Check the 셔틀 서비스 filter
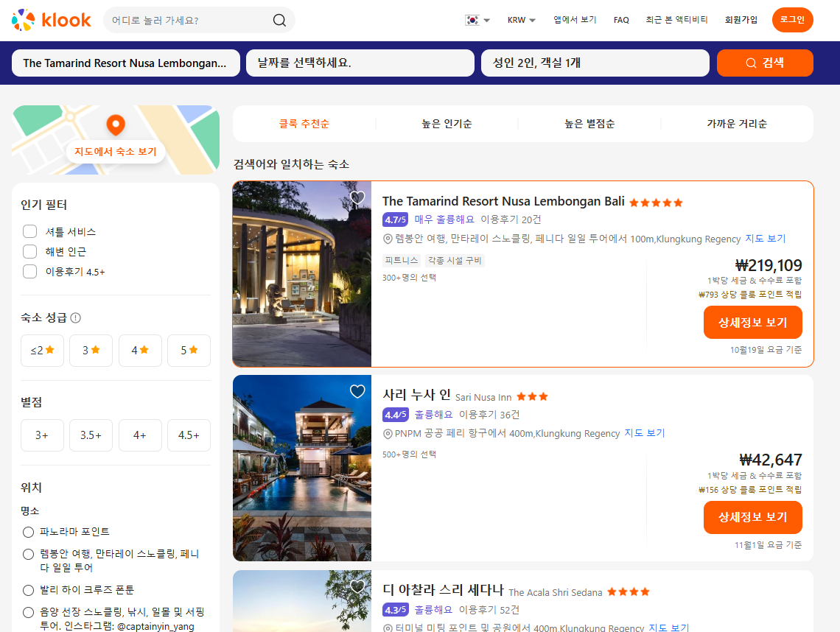Viewport: 840px width, 632px height. (30, 231)
